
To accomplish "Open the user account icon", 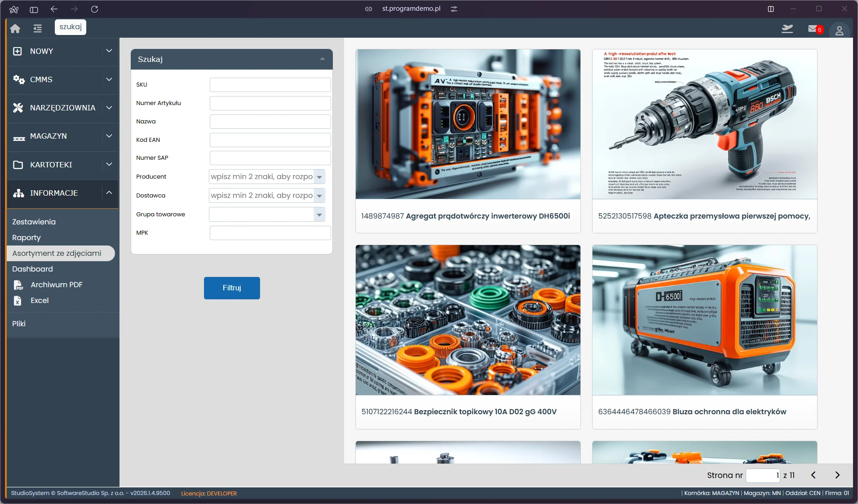I will pos(839,31).
